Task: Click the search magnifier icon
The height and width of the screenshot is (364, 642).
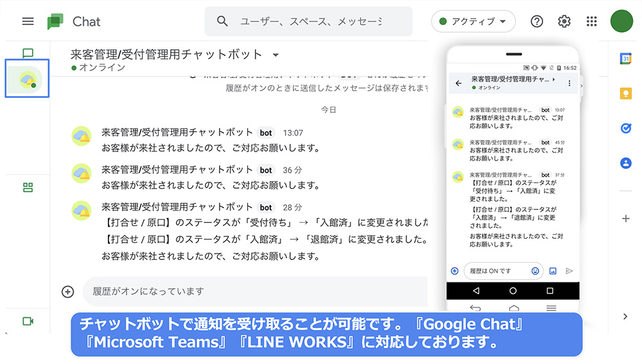Action: click(222, 21)
